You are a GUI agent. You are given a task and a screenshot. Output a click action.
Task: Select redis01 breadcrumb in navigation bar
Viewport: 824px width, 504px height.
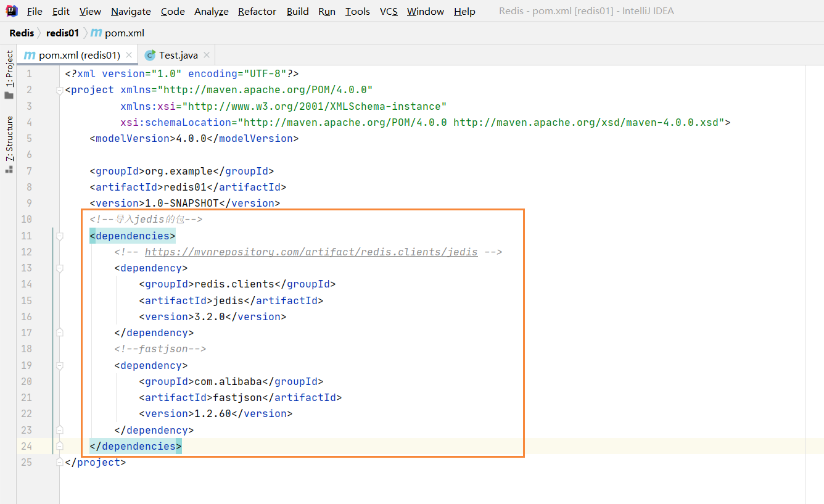coord(62,33)
